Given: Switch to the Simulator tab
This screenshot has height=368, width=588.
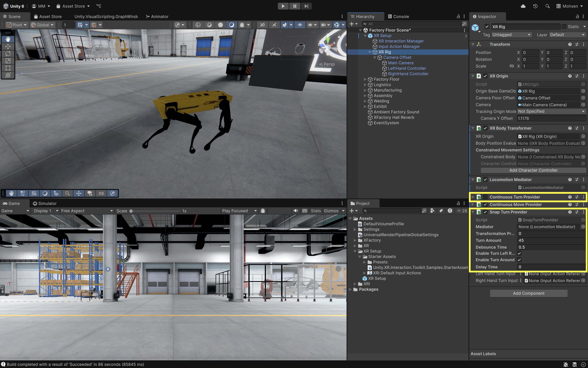Looking at the screenshot, I should click(x=45, y=203).
